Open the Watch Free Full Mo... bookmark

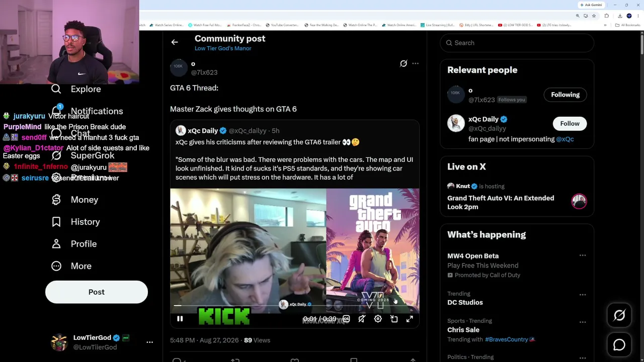point(205,25)
